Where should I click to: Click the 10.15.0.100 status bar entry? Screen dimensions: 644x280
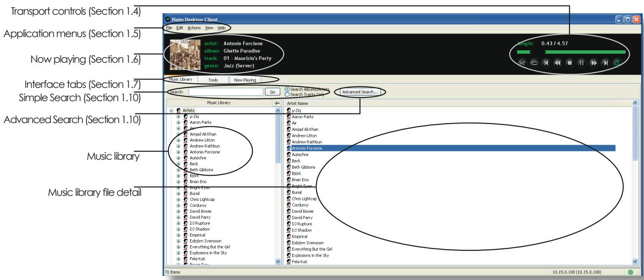(x=578, y=273)
